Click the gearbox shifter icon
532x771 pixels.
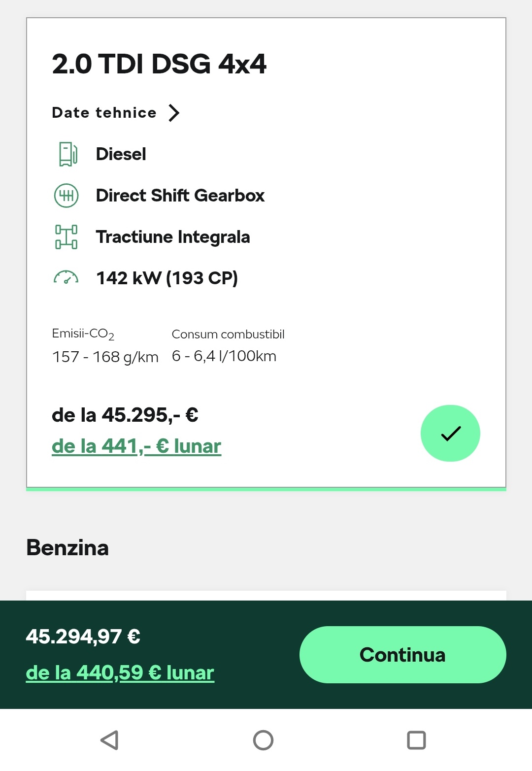click(x=66, y=196)
